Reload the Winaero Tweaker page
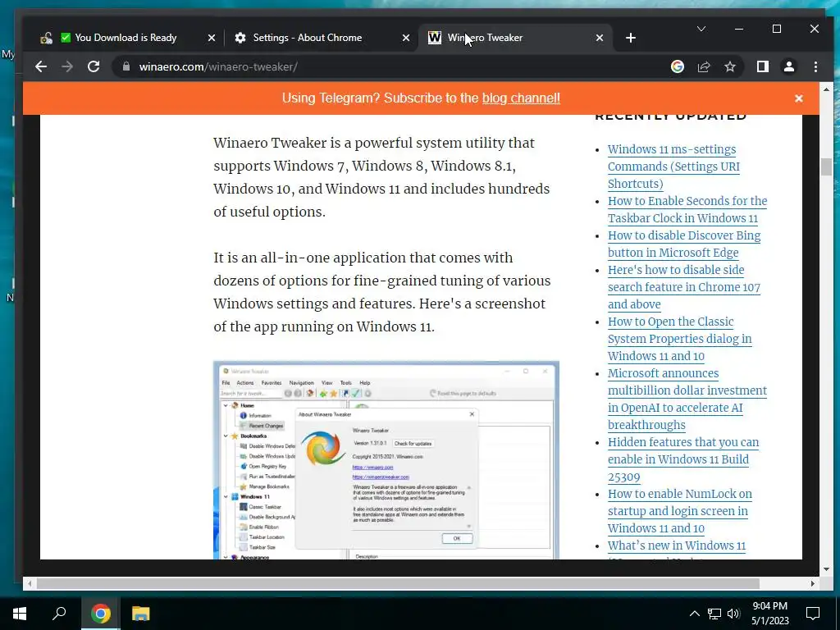This screenshot has width=840, height=630. (x=94, y=67)
